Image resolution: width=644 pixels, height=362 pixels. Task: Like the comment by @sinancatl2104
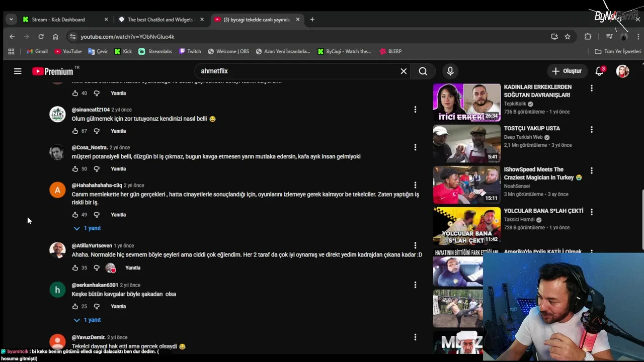point(75,131)
